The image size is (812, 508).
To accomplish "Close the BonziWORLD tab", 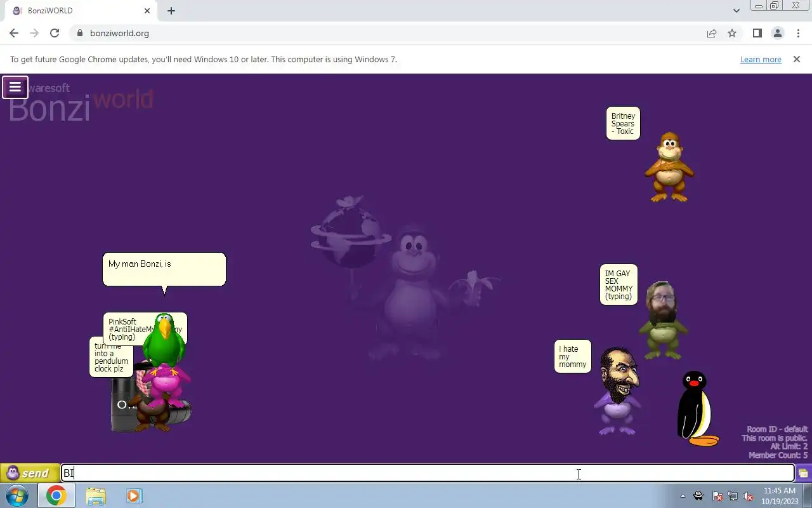I will 147,11.
